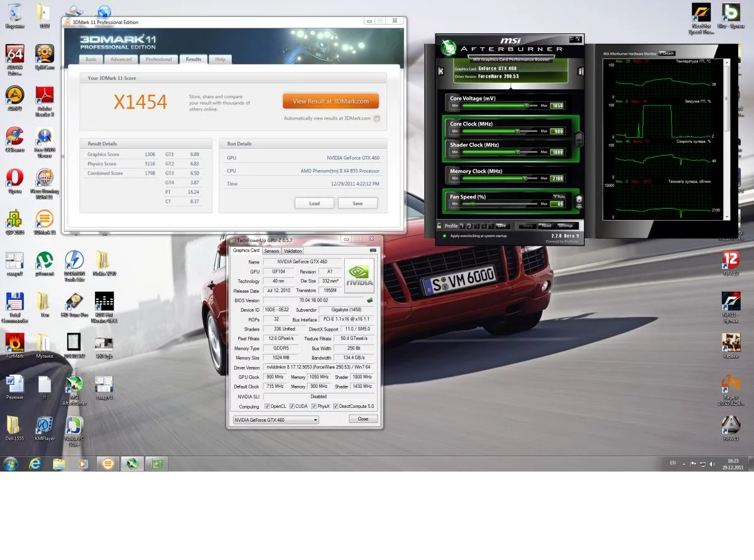The width and height of the screenshot is (754, 560).
Task: Switch to the Professional tab in 3DMark
Action: click(x=158, y=59)
